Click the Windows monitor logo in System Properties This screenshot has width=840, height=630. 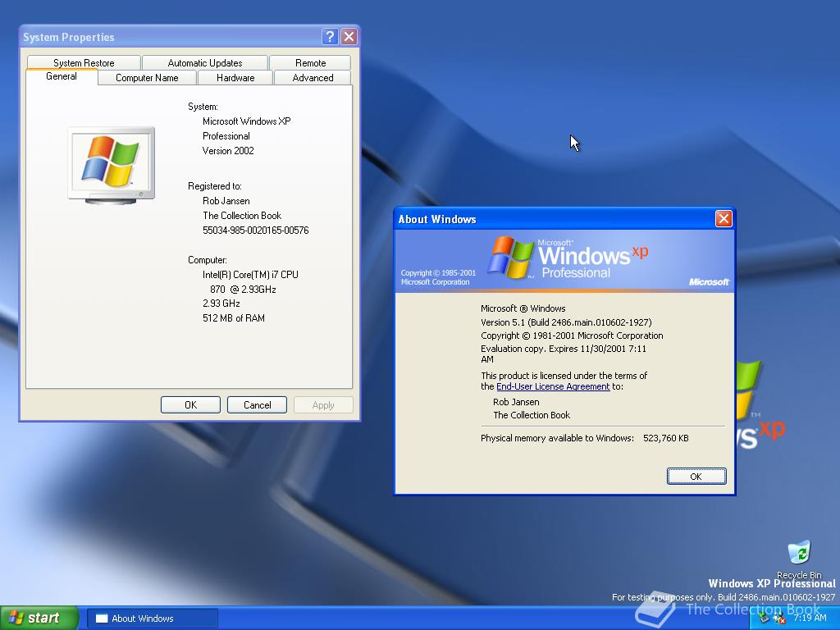(112, 166)
